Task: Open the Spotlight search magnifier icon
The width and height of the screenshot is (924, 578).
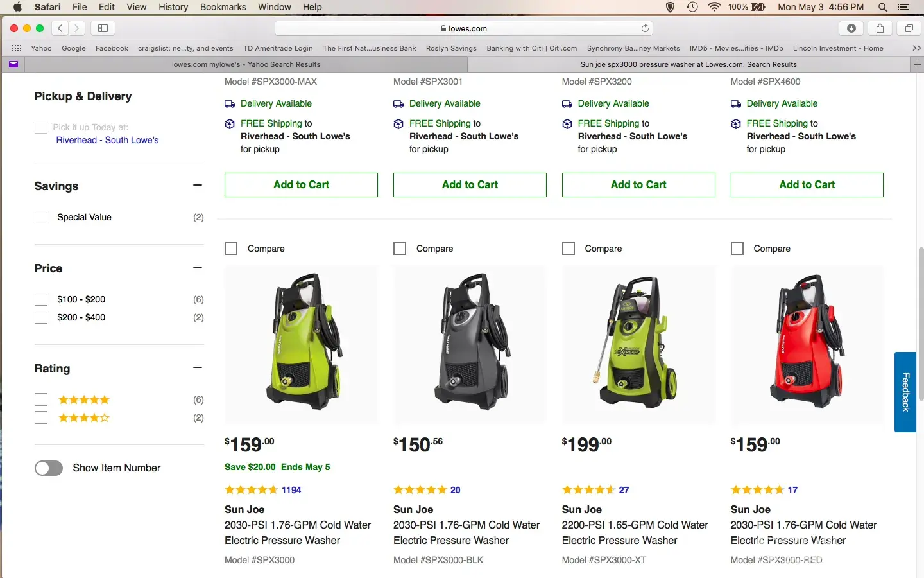Action: (883, 7)
